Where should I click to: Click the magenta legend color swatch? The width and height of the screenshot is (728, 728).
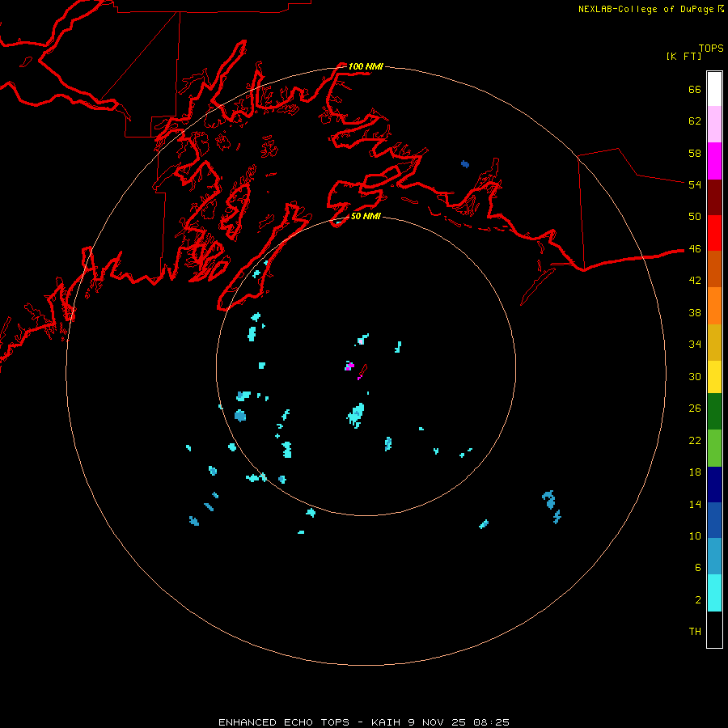(x=714, y=161)
